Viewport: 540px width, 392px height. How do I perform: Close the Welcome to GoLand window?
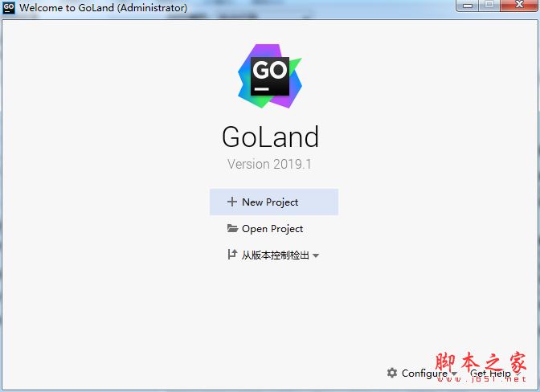pyautogui.click(x=519, y=5)
